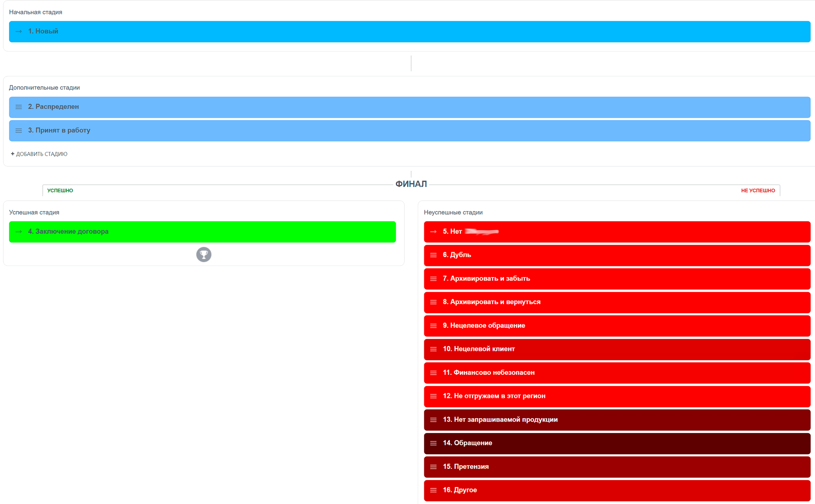This screenshot has width=815, height=504.
Task: Click the drag handle of Распределен stage
Action: click(x=18, y=107)
